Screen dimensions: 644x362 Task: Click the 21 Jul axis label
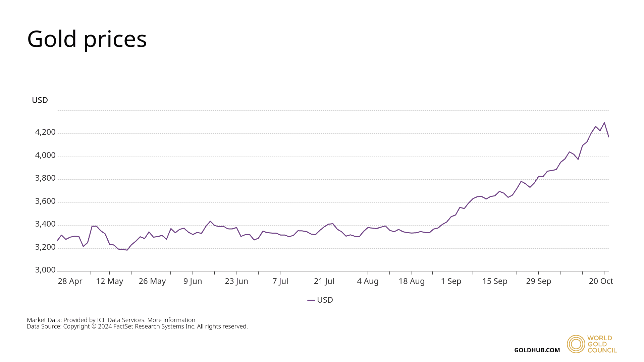coord(324,281)
